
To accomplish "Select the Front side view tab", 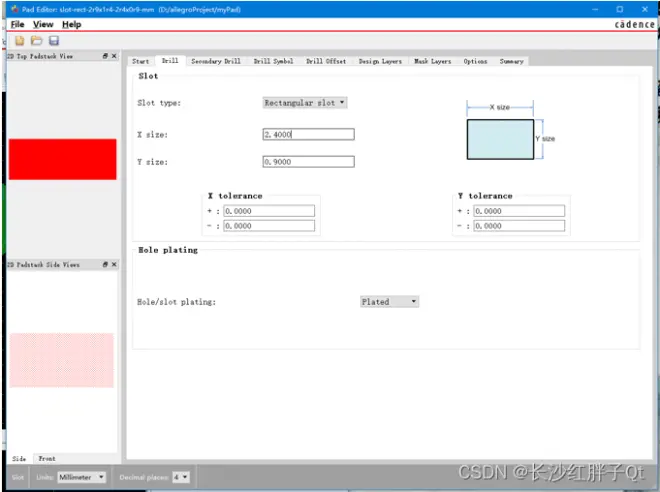I will coord(47,458).
